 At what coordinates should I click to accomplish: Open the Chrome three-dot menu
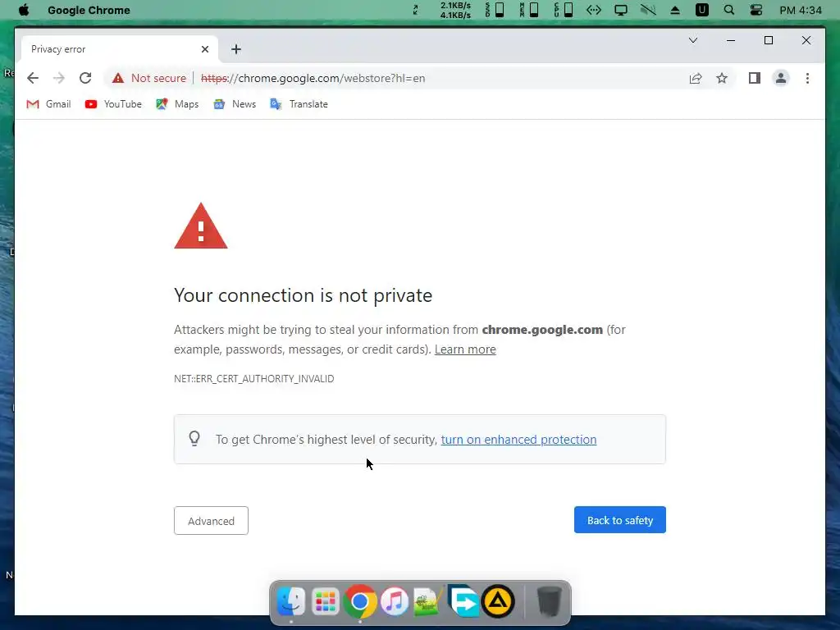tap(807, 78)
